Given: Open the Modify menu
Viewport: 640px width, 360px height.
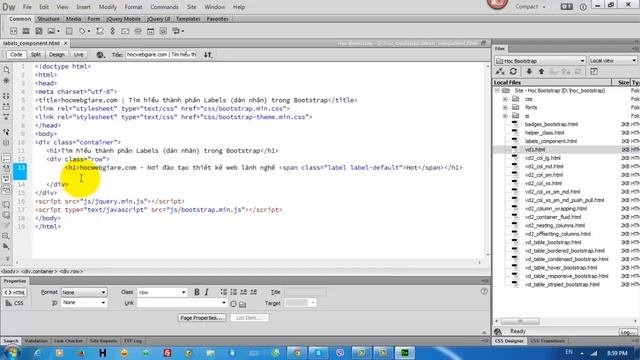Looking at the screenshot, I should [x=108, y=7].
